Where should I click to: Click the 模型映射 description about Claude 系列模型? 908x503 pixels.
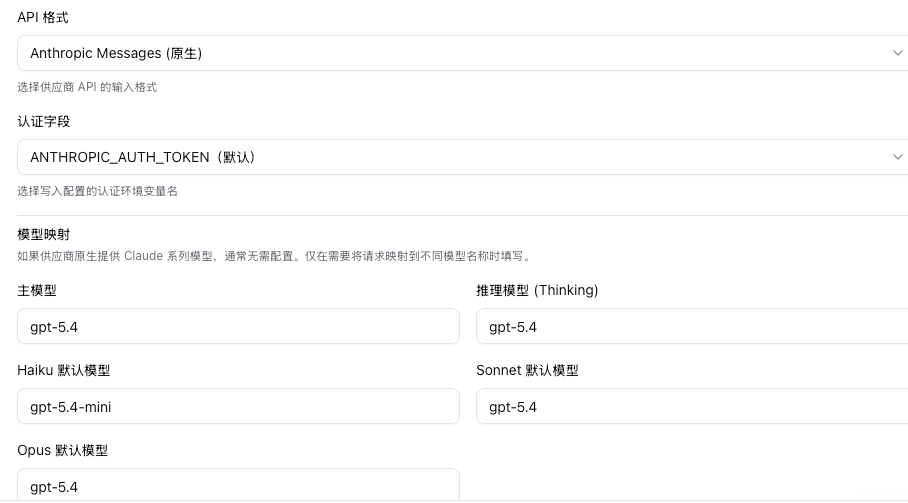[275, 256]
